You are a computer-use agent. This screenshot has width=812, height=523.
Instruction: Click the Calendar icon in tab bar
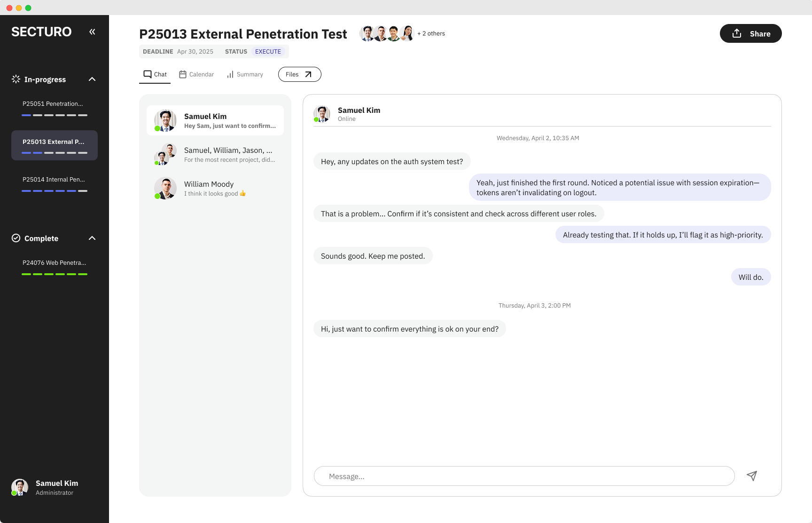click(x=183, y=74)
